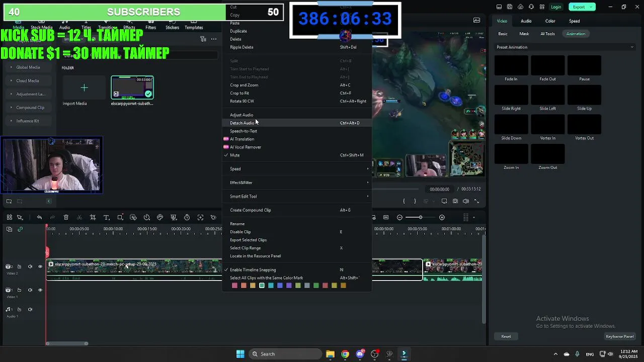Open the Speed submenu in context menu
This screenshot has height=362, width=644.
297,169
